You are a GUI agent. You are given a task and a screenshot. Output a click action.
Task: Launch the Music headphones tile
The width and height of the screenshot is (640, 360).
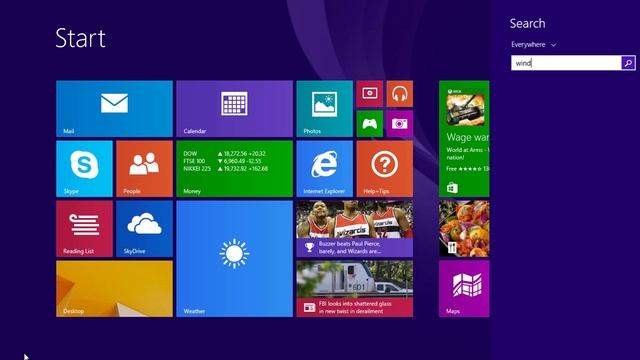pos(400,93)
